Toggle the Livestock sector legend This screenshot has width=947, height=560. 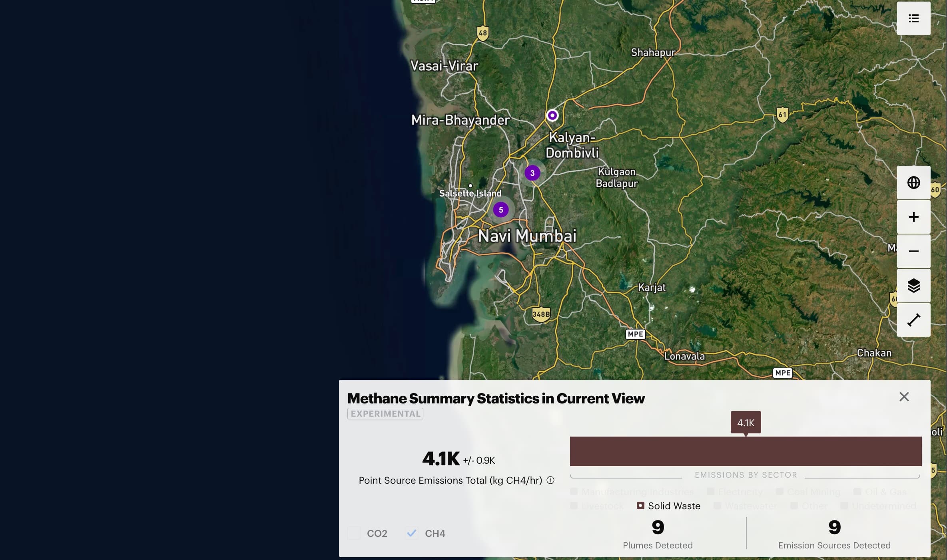coord(597,506)
